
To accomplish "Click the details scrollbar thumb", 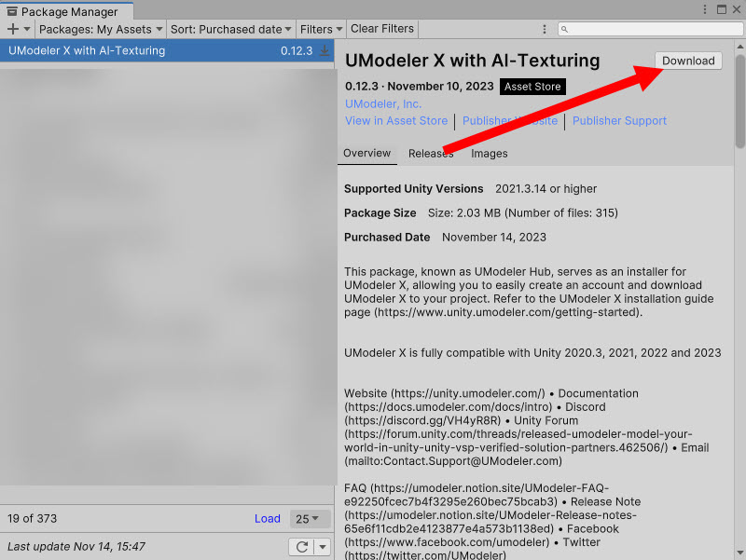I will (739, 102).
